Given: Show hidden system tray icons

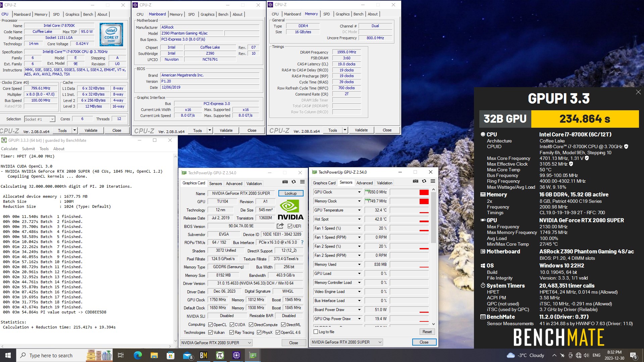Looking at the screenshot, I should click(554, 355).
